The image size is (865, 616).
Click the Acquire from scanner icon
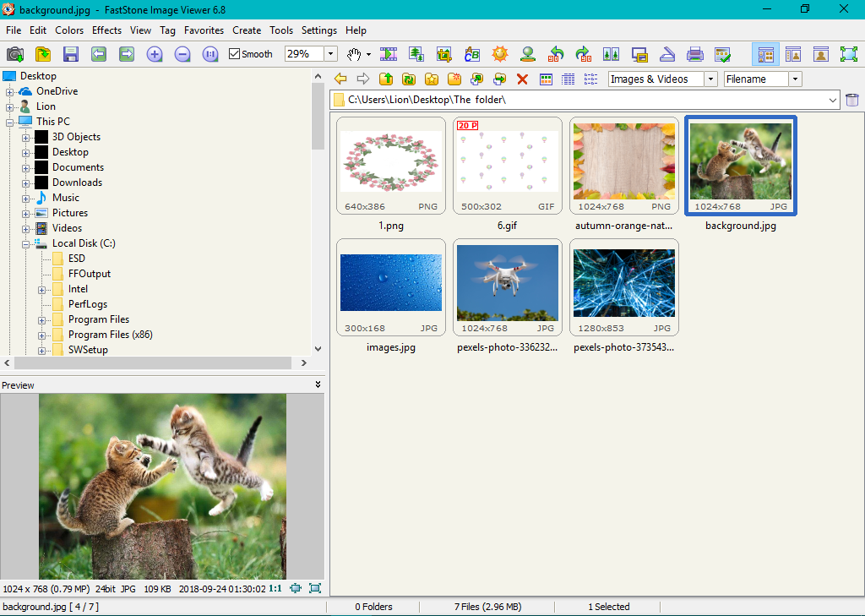(667, 54)
